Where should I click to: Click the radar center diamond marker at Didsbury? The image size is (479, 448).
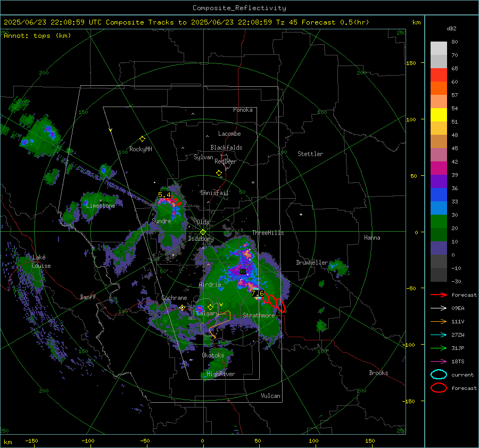(203, 232)
